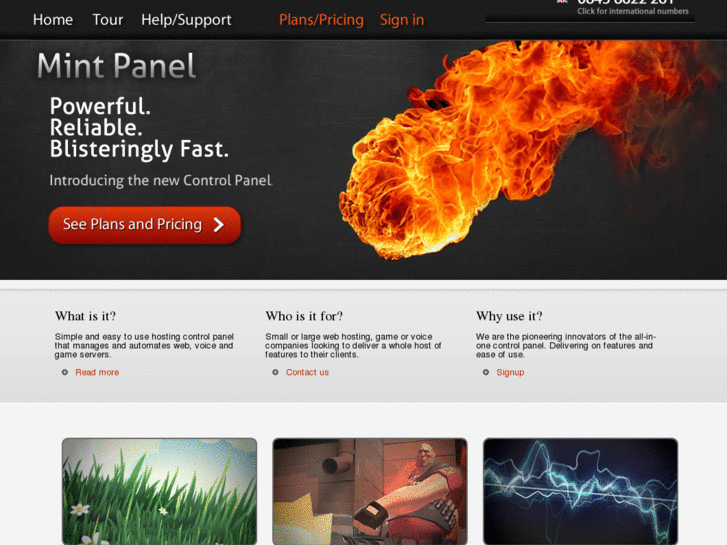Screen dimensions: 727x545
Task: Click the UK flag icon near phone number
Action: (562, 1)
